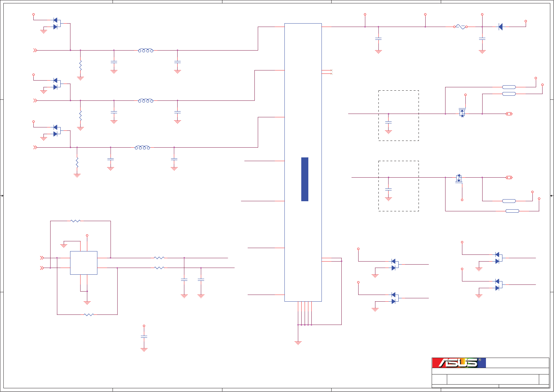Pick the MOSFET symbol right of the lower dashed box
Screen dimensions: 554x392
pos(459,179)
